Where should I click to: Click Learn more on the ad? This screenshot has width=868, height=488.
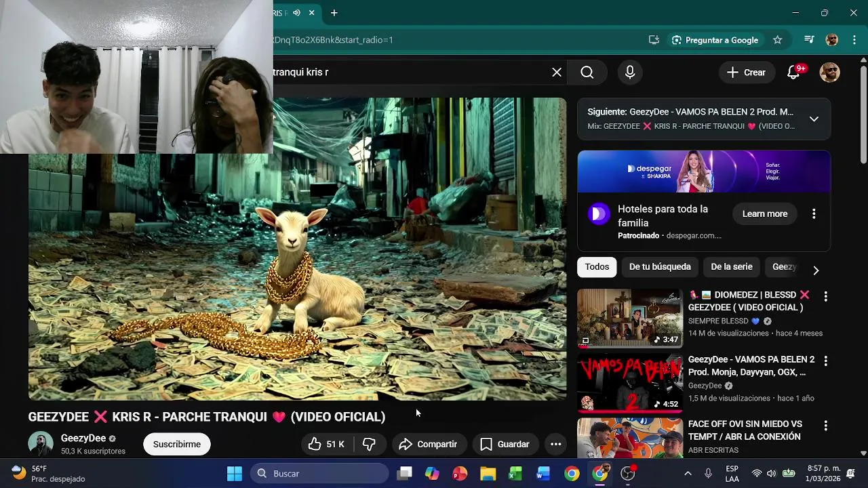(764, 214)
